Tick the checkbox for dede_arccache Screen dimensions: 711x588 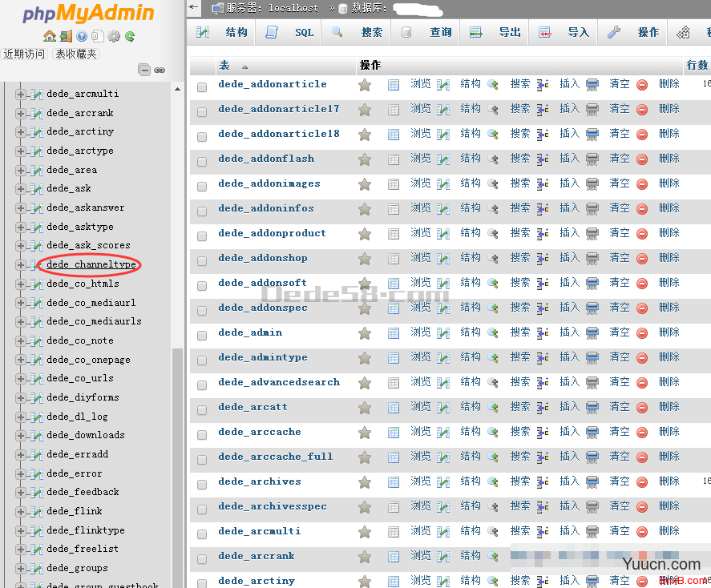[202, 435]
